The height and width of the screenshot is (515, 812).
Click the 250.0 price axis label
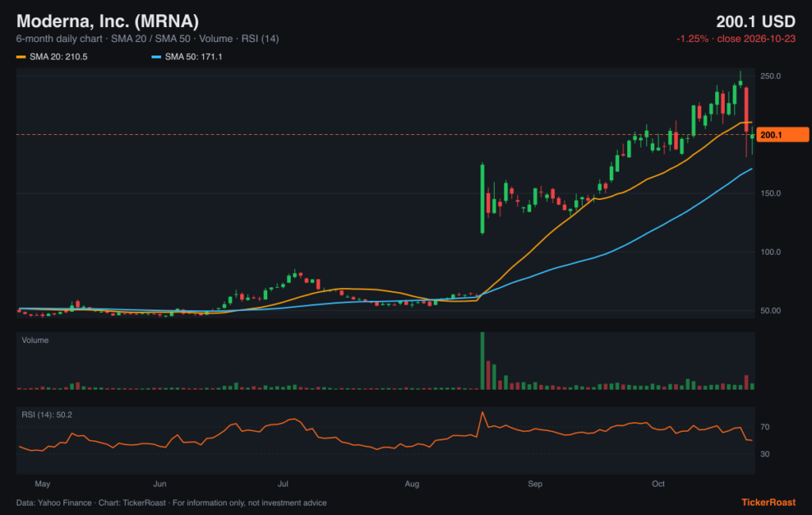[770, 76]
